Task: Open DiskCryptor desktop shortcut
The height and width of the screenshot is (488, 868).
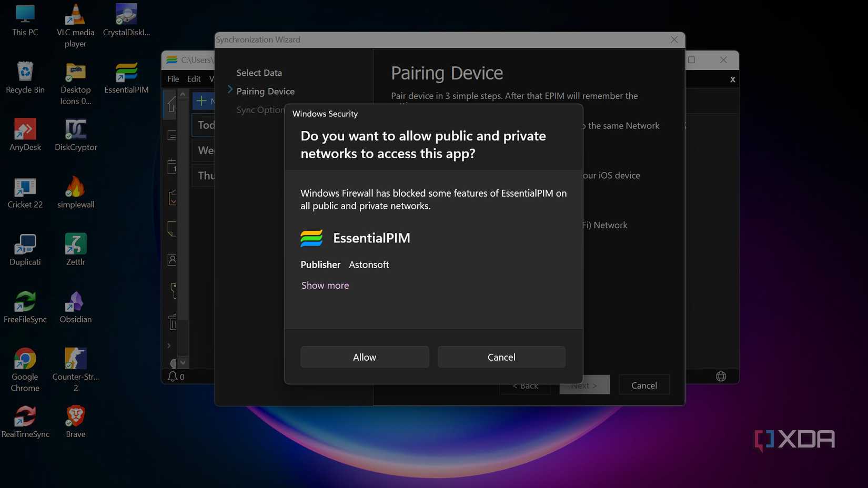Action: tap(76, 135)
